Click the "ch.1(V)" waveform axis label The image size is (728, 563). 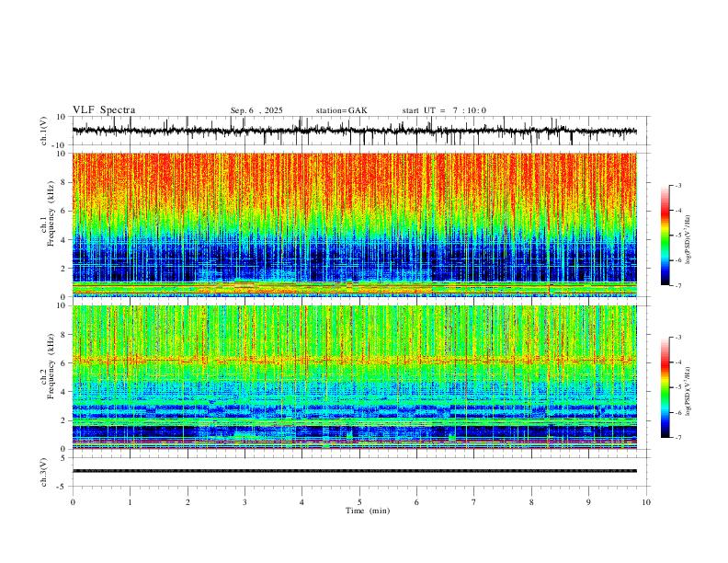[x=44, y=131]
